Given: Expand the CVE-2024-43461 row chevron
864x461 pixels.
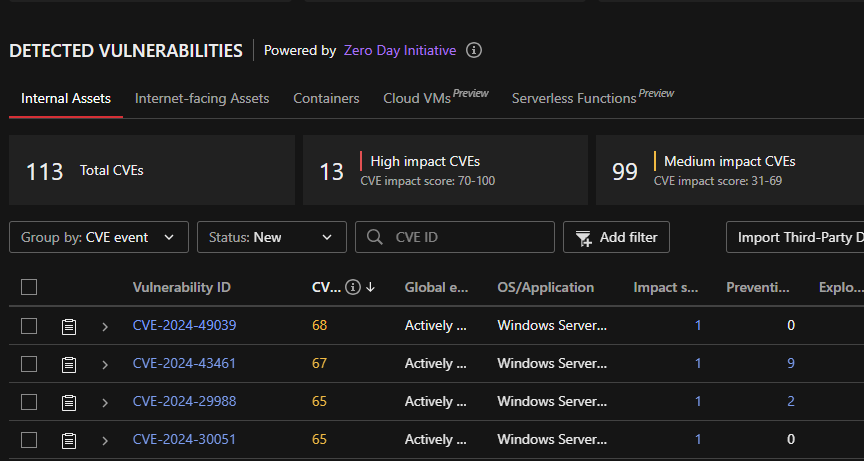Looking at the screenshot, I should pos(104,364).
